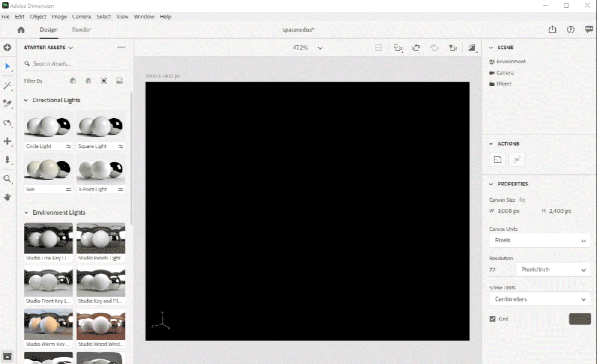Filter assets by lights icon
Image resolution: width=597 pixels, height=364 pixels.
coord(104,81)
